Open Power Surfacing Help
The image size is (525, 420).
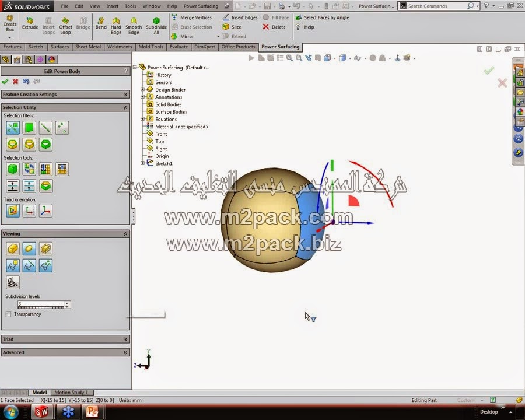[304, 27]
